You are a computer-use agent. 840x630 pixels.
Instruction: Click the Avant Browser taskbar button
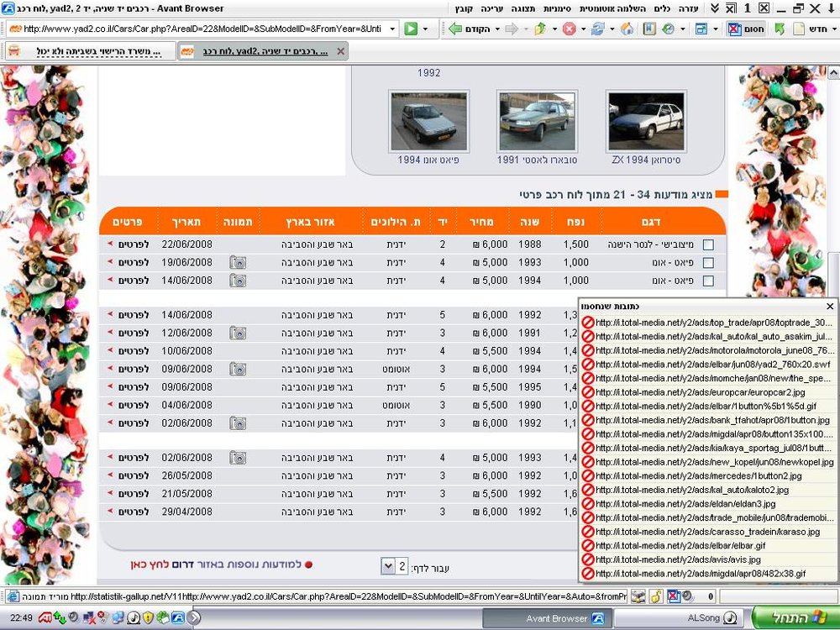[x=546, y=618]
